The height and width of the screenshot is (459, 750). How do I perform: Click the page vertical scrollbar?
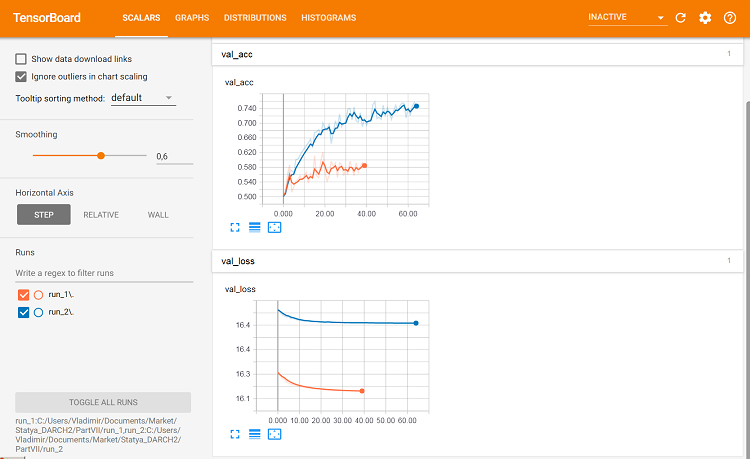tap(747, 280)
